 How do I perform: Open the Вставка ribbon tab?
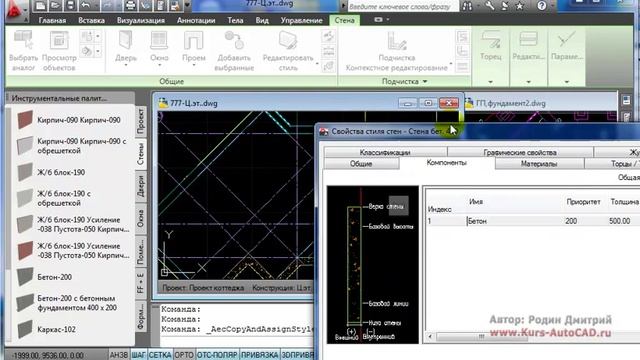(x=91, y=20)
